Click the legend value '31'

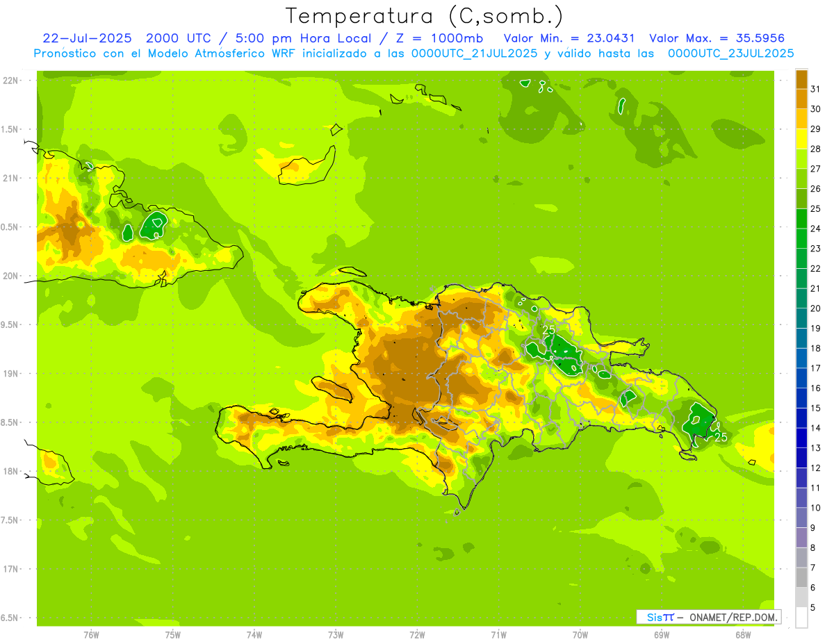[x=816, y=89]
